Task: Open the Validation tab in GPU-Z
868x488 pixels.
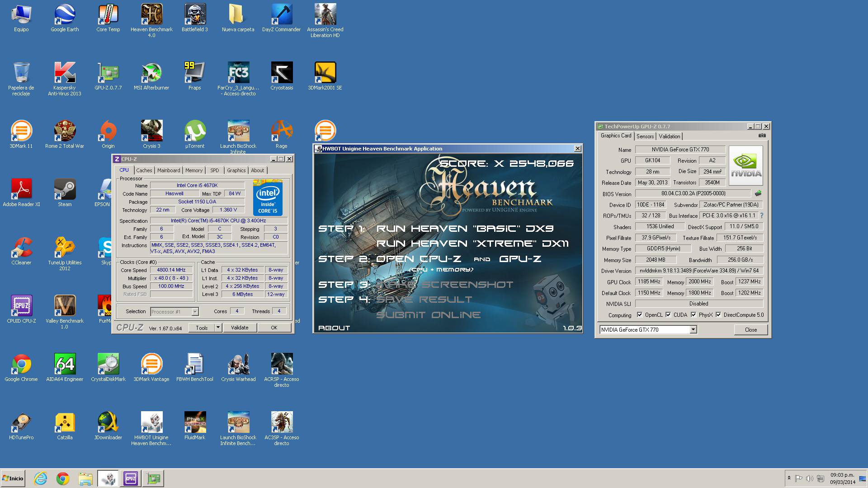Action: 669,136
